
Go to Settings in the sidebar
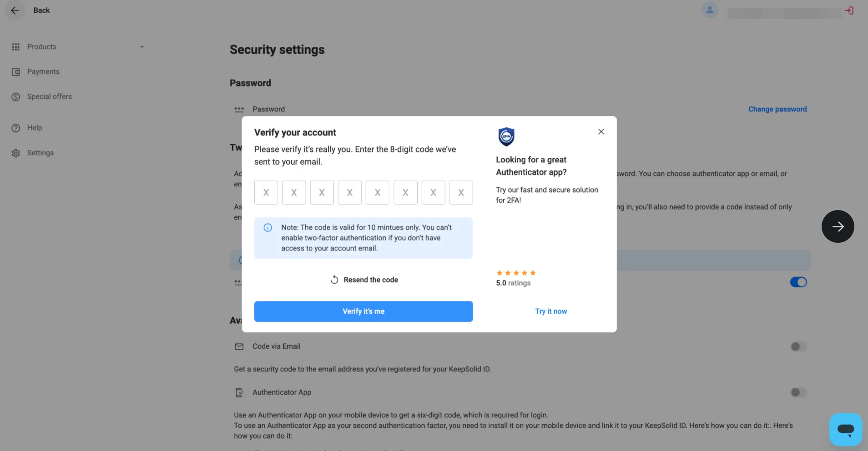(x=40, y=153)
